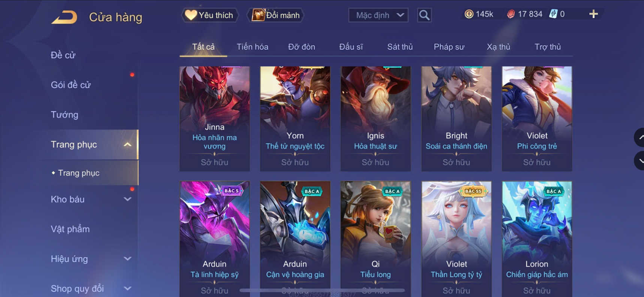Switch to the Pháp sư tab
Image resolution: width=644 pixels, height=297 pixels.
pyautogui.click(x=449, y=47)
